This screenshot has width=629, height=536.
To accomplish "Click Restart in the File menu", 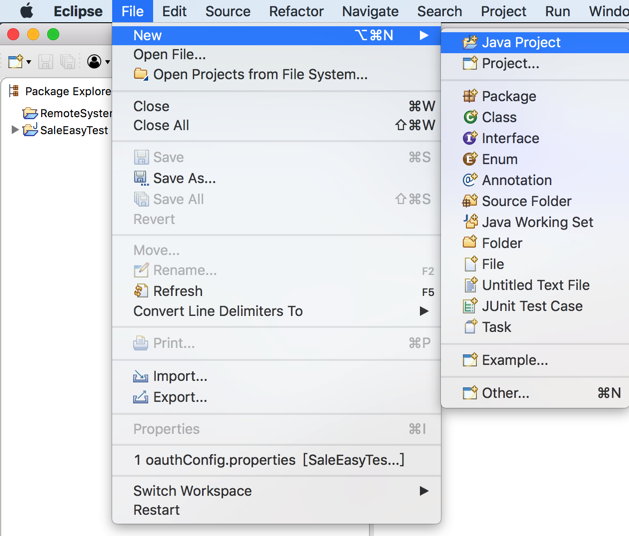I will (x=157, y=510).
